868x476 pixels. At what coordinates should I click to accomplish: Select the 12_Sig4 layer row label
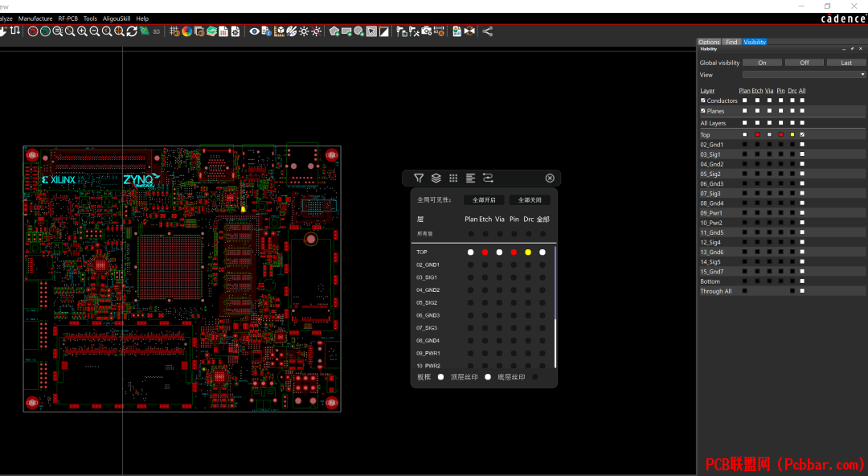(x=710, y=242)
